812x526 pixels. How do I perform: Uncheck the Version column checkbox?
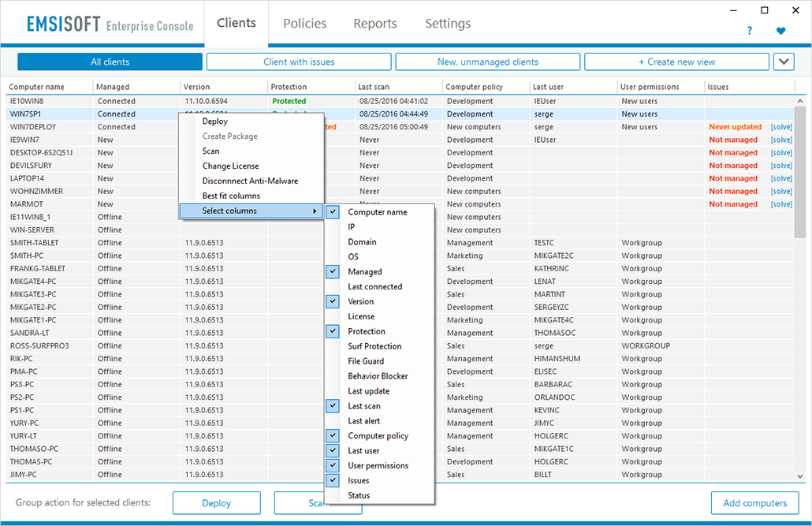pyautogui.click(x=333, y=301)
